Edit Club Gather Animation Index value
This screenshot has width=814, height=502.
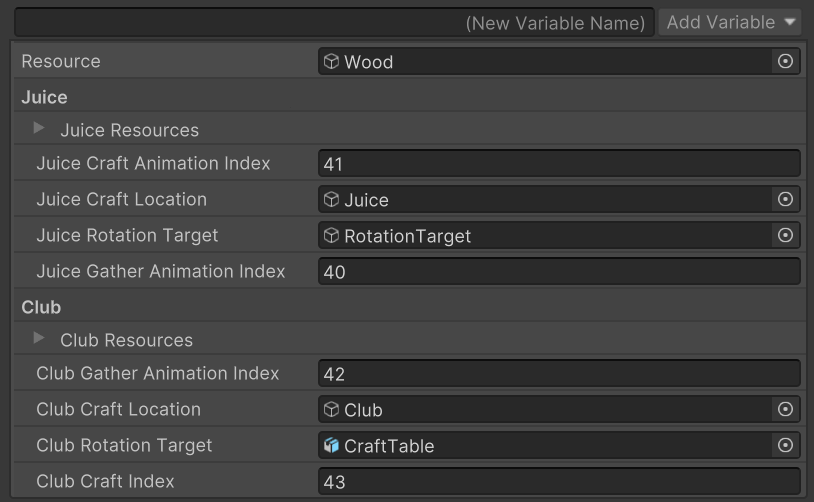[x=559, y=375]
